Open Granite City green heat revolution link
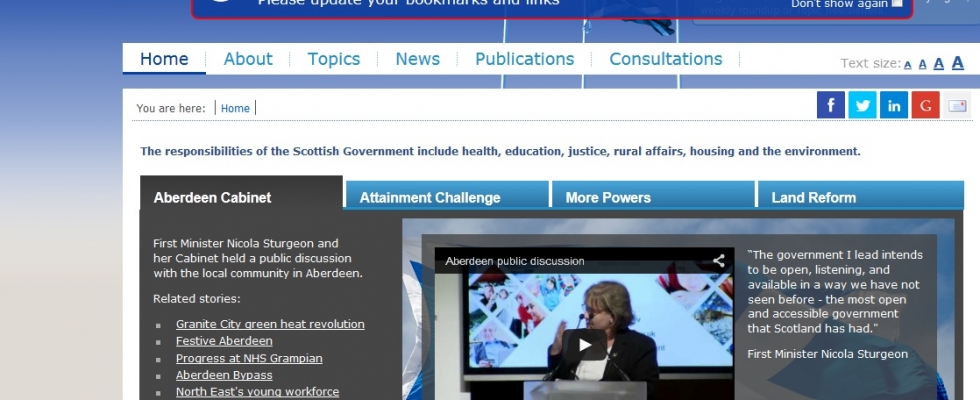The height and width of the screenshot is (400, 980). pos(270,324)
